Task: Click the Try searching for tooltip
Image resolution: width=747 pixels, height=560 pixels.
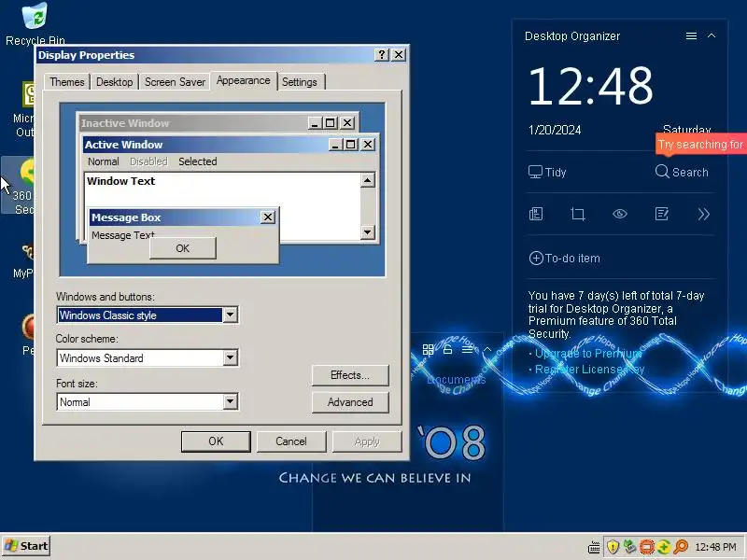Action: 701,145
